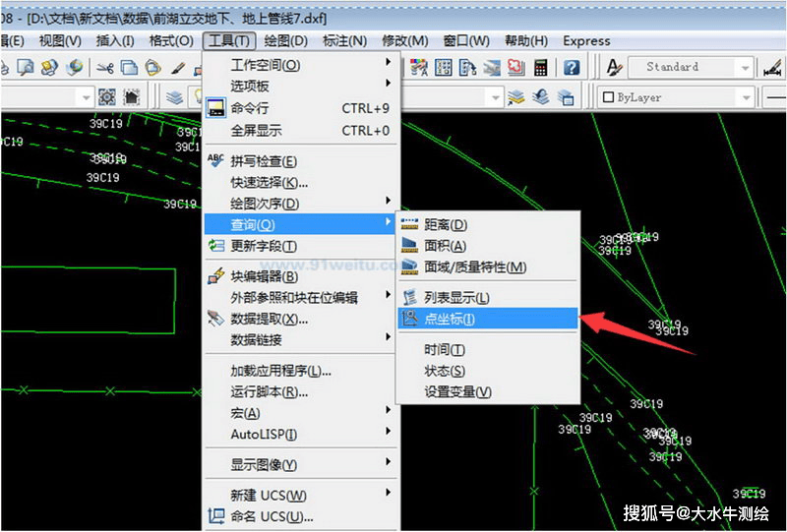Select 面积(A) area query

(487, 246)
